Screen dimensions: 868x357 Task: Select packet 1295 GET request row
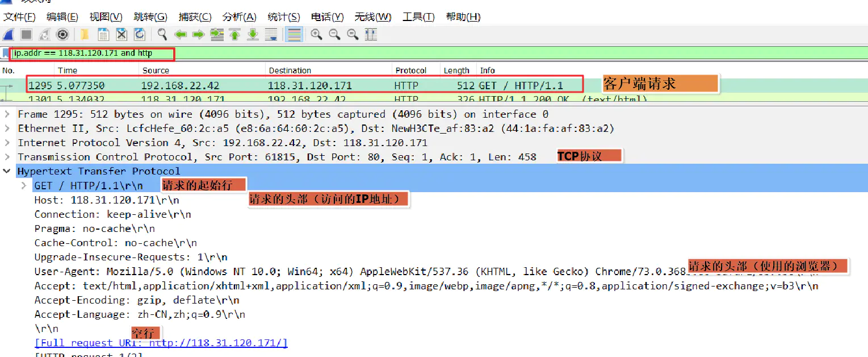click(x=434, y=86)
